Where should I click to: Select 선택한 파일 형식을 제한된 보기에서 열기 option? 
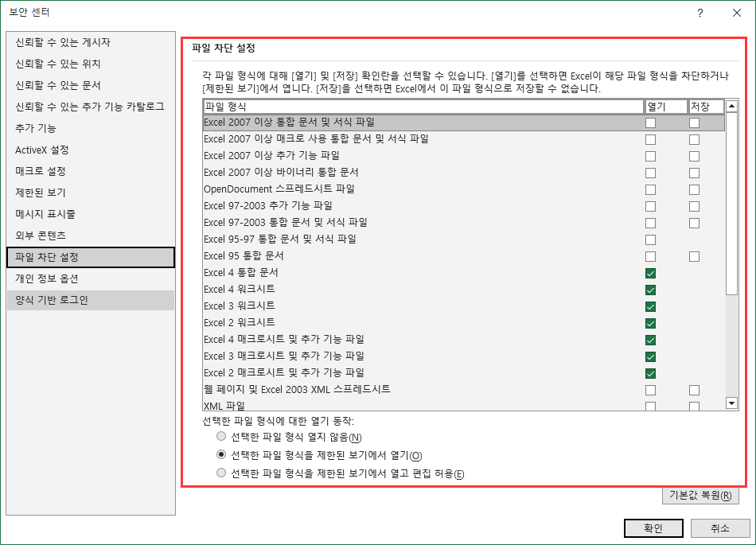(x=221, y=454)
